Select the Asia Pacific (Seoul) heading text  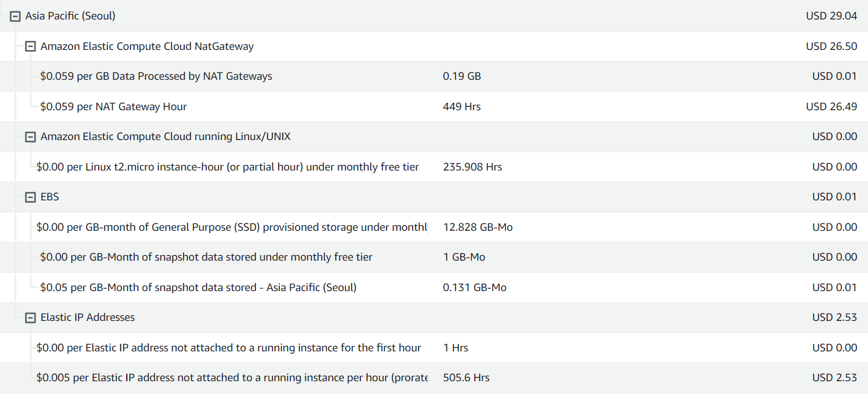(70, 16)
